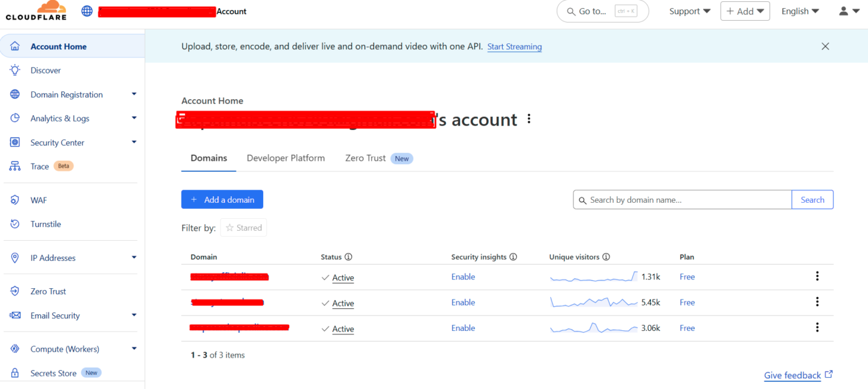Click the Free plan link in the 1.31k row

coord(687,277)
